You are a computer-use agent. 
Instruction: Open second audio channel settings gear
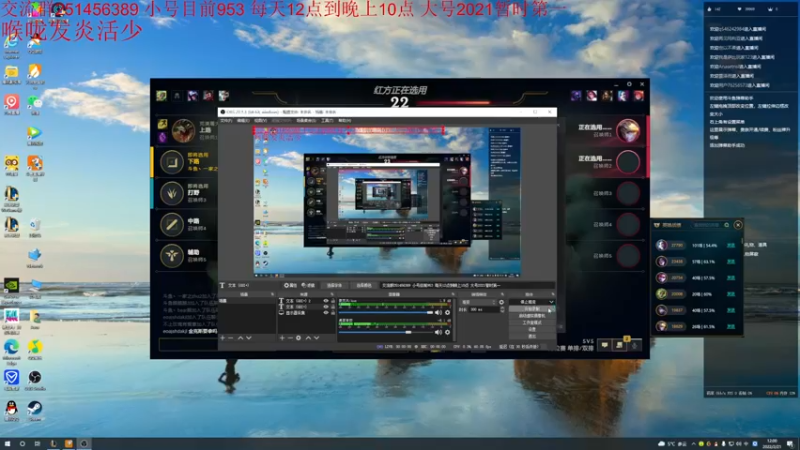pyautogui.click(x=447, y=332)
